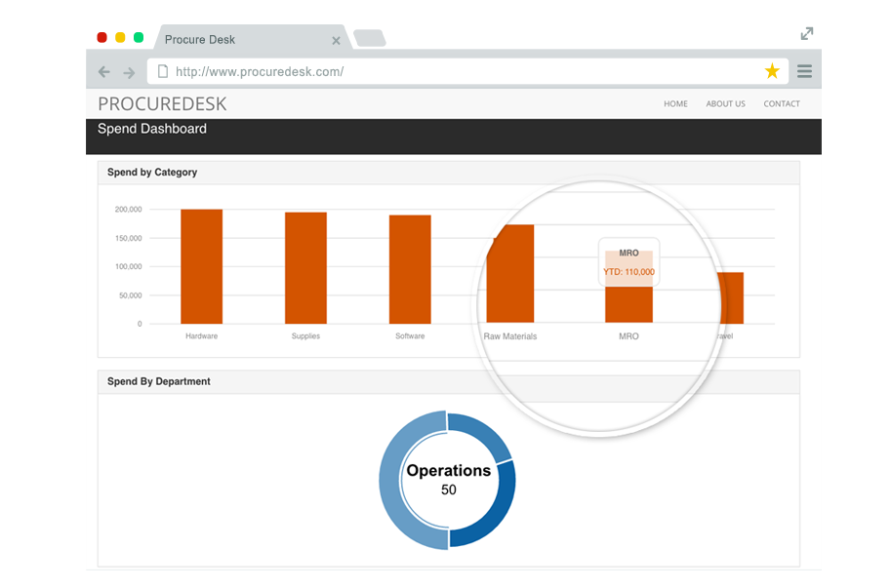Click the 100,000 y-axis value

click(129, 267)
